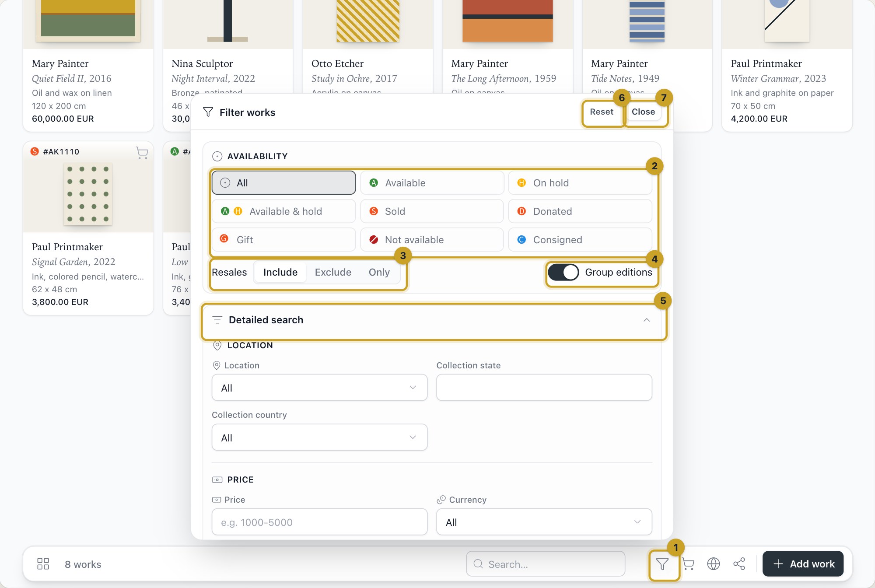Switch to grid view icon
The image size is (875, 588).
pos(43,564)
